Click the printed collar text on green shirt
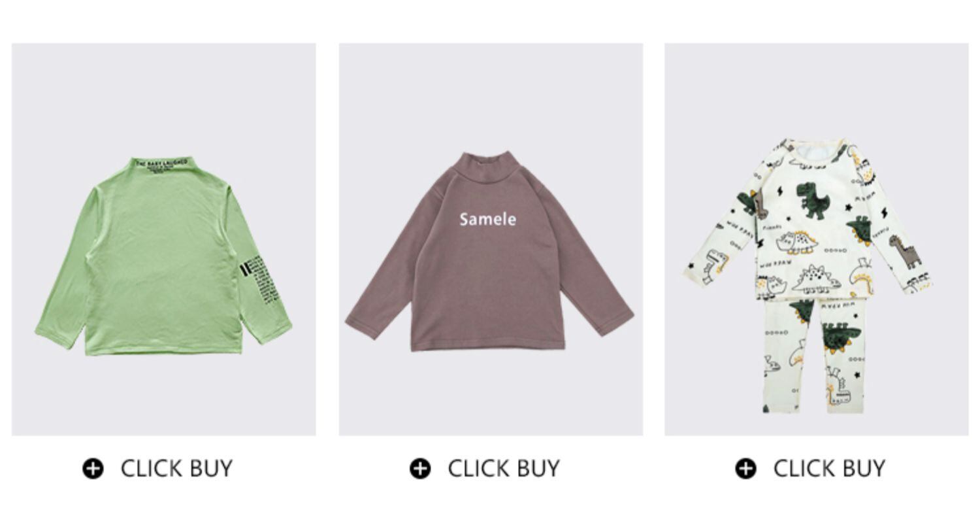980x523 pixels. point(161,165)
